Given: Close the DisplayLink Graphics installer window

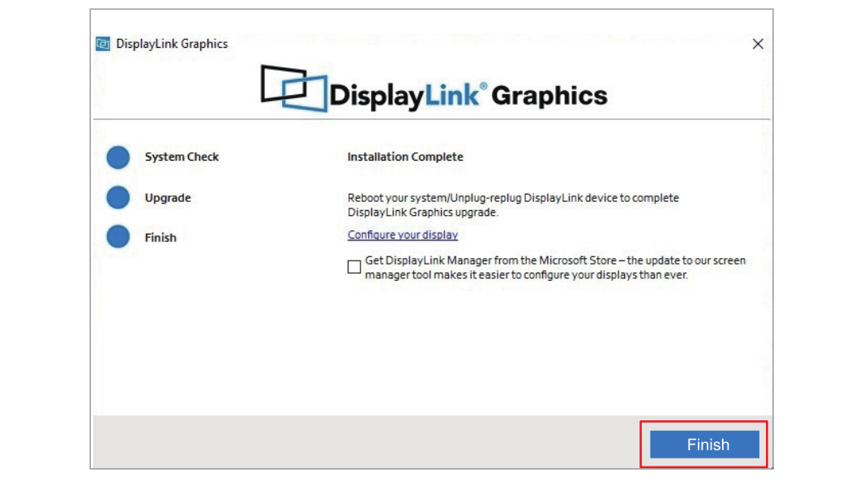Looking at the screenshot, I should 758,44.
